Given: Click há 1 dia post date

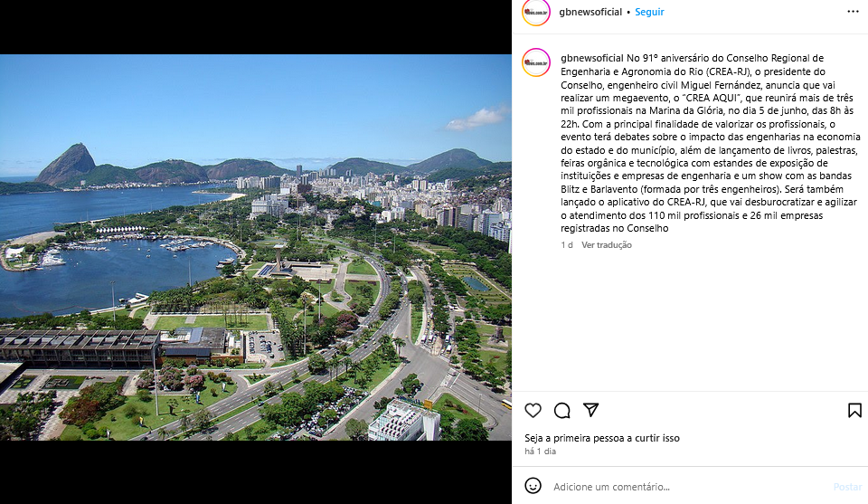Looking at the screenshot, I should tap(541, 452).
